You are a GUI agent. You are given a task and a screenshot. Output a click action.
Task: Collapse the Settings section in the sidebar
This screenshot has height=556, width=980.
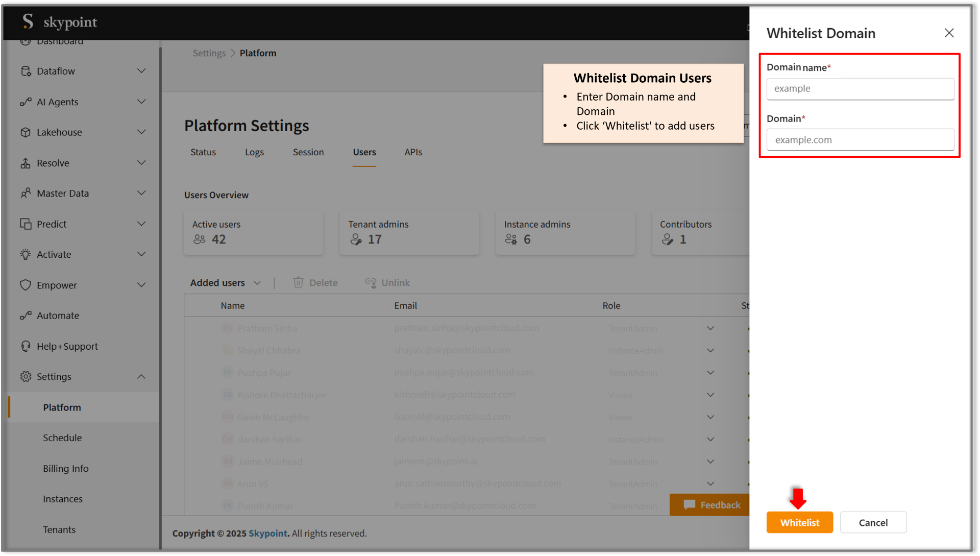[141, 376]
